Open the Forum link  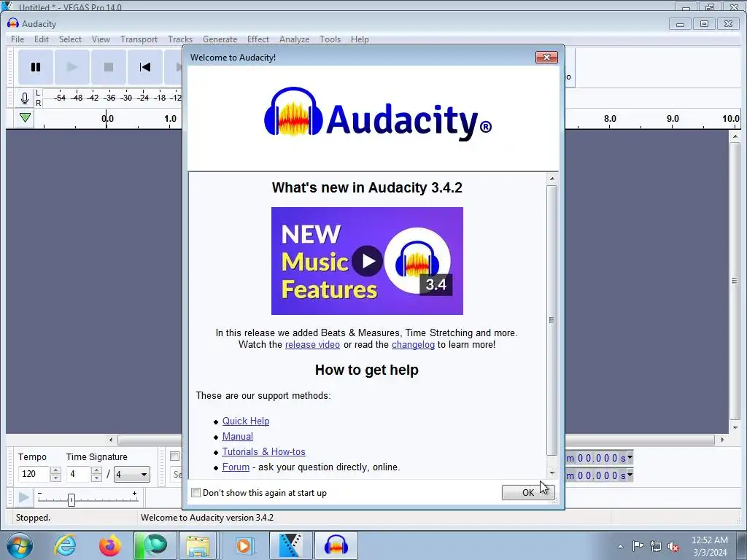click(x=236, y=467)
